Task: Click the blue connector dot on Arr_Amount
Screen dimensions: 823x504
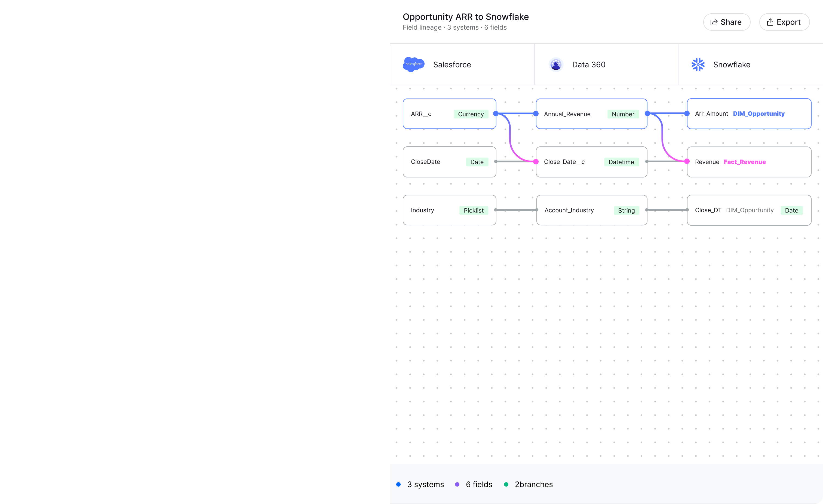Action: pyautogui.click(x=687, y=113)
